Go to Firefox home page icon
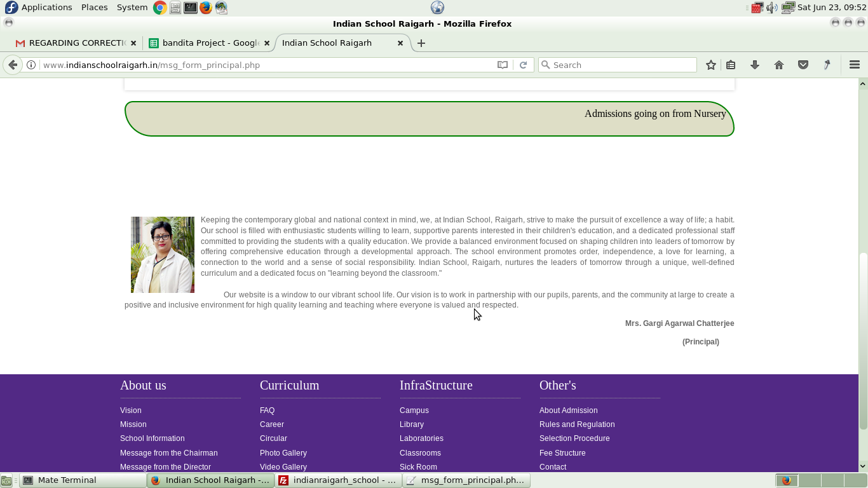 [779, 65]
